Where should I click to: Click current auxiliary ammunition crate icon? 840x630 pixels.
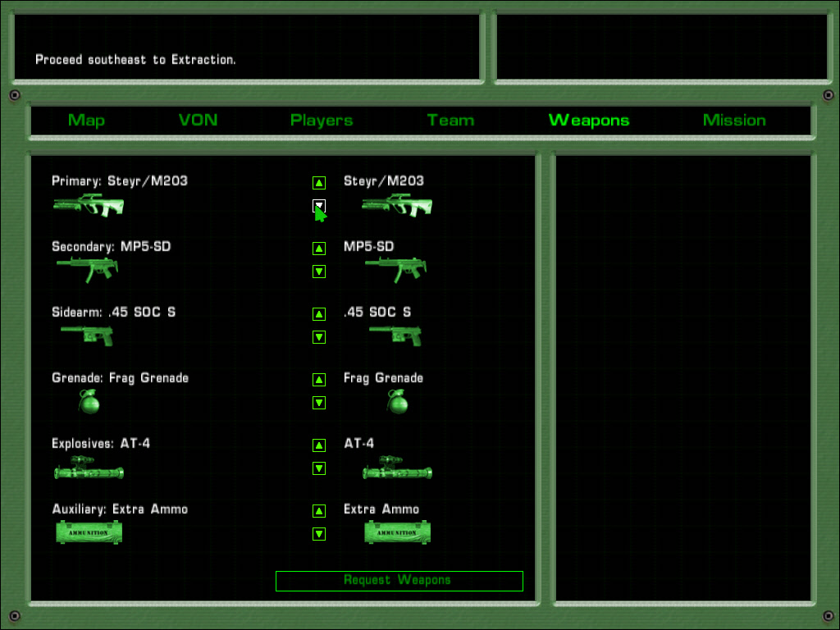pyautogui.click(x=89, y=532)
